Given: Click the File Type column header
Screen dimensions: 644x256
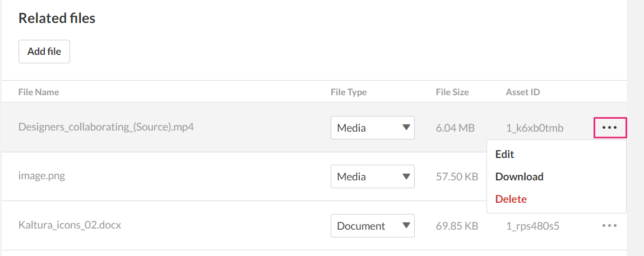Looking at the screenshot, I should coord(349,92).
